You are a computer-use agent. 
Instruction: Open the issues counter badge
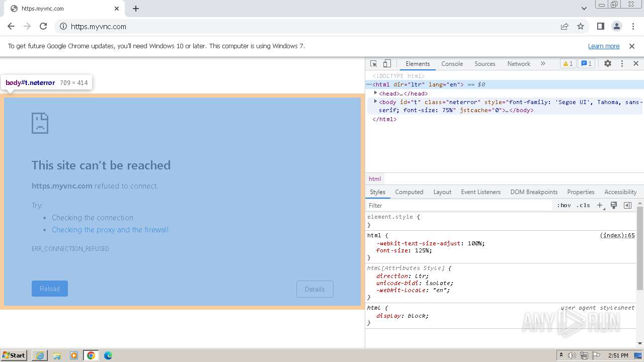(x=586, y=64)
